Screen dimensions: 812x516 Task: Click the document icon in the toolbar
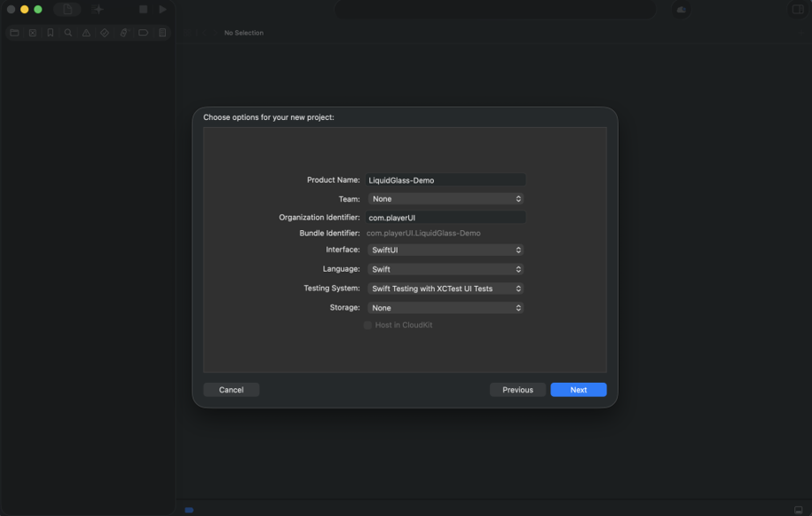67,10
